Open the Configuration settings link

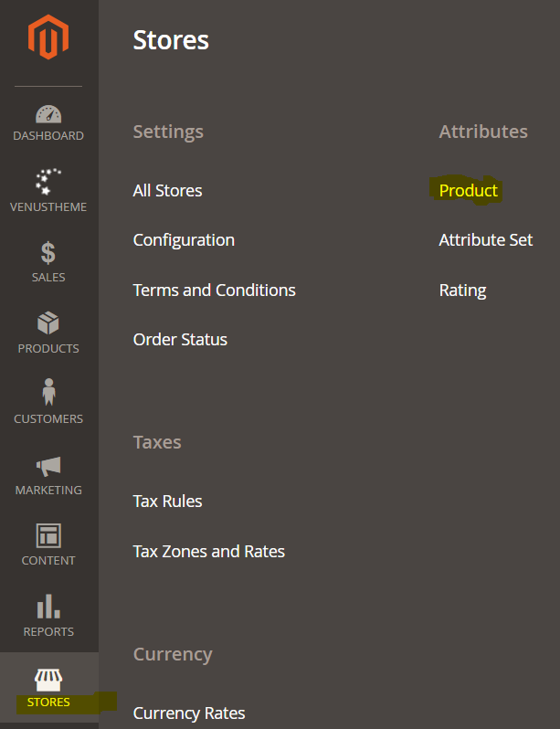click(x=184, y=240)
